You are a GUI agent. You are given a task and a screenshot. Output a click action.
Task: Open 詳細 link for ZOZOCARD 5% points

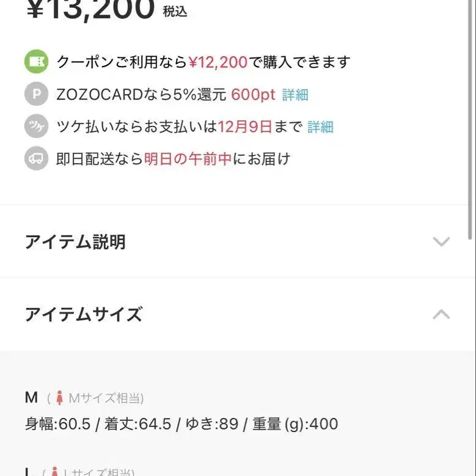(295, 95)
